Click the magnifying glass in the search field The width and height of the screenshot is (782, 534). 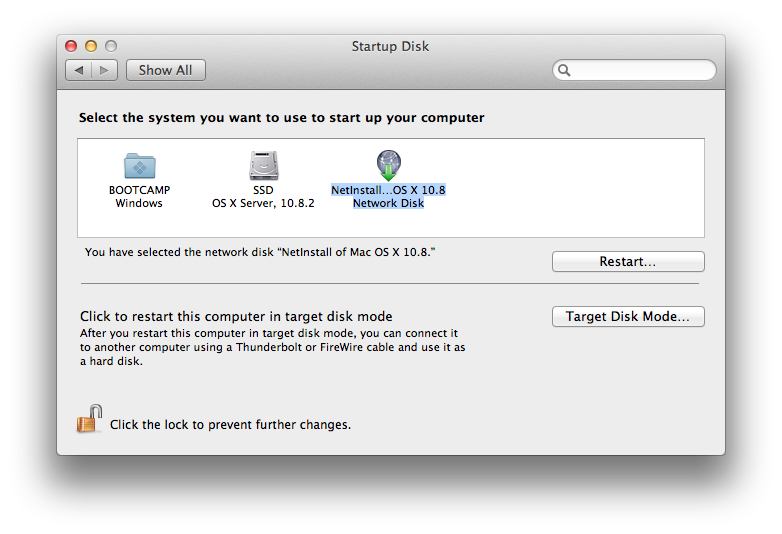pyautogui.click(x=565, y=71)
